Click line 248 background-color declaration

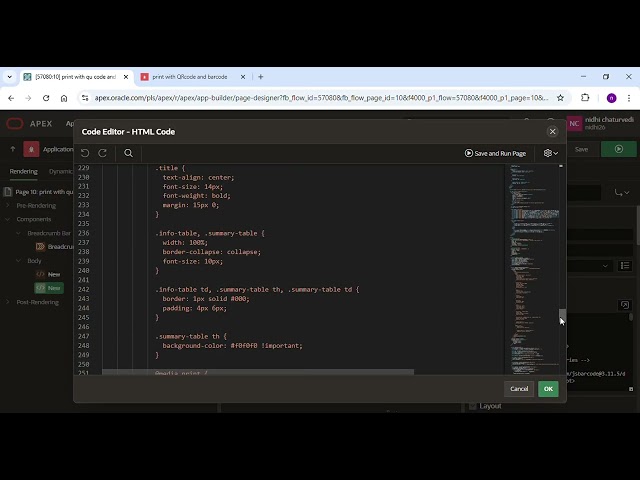(232, 346)
